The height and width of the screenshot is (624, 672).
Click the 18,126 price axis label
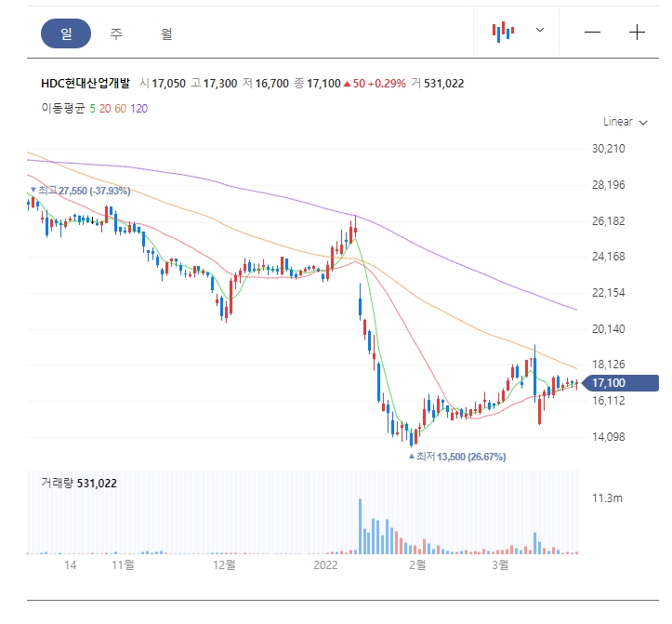608,365
